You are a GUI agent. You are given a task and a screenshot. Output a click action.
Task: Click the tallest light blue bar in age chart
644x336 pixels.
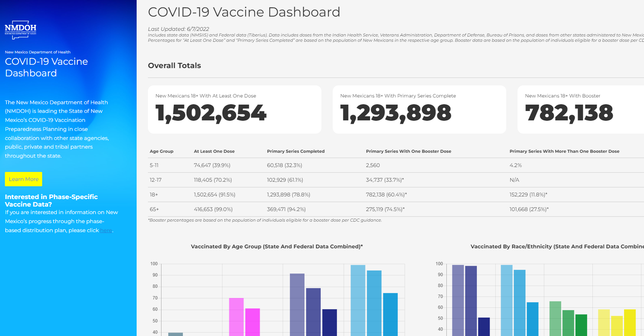pyautogui.click(x=358, y=300)
